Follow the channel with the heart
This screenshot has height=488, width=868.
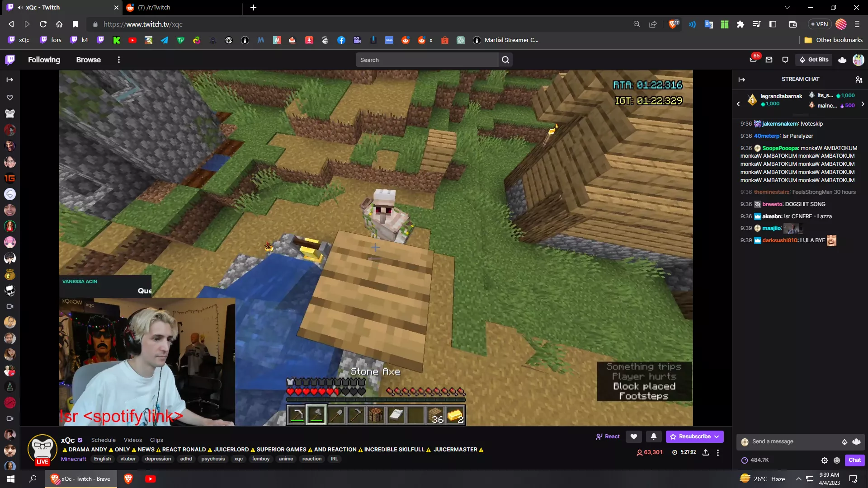[x=633, y=436]
